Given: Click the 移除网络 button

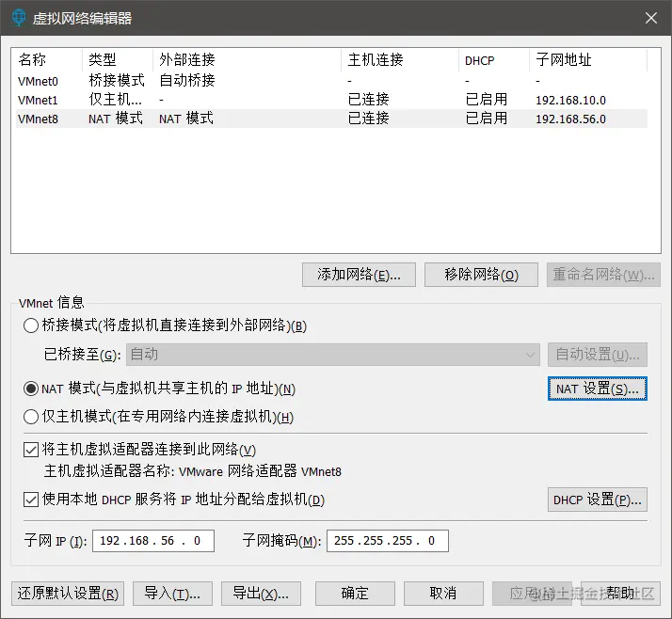Looking at the screenshot, I should click(x=481, y=275).
